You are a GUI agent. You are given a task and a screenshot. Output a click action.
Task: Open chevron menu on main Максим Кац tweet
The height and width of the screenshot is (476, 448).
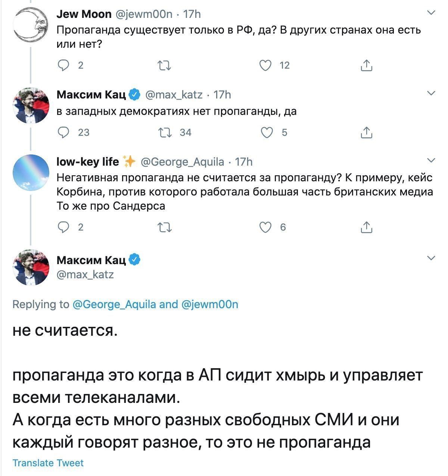click(431, 258)
